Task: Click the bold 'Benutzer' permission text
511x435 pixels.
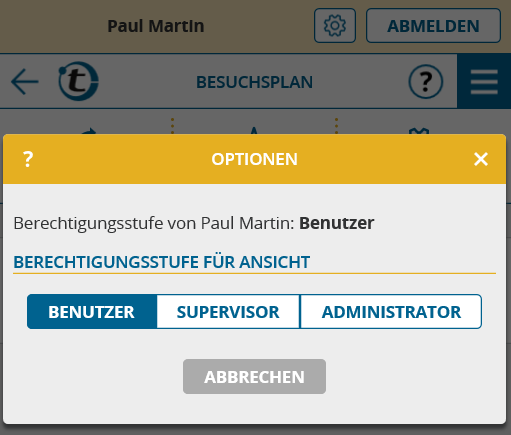Action: [337, 223]
